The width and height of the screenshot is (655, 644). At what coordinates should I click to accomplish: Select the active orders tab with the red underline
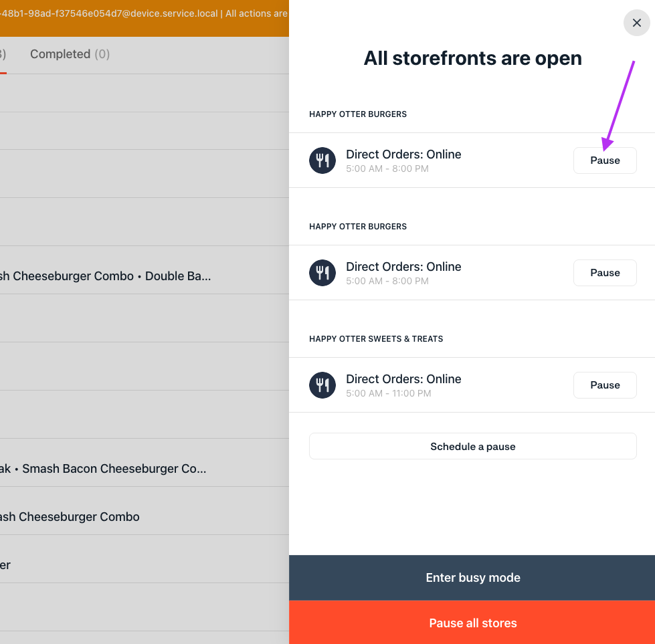click(3, 54)
